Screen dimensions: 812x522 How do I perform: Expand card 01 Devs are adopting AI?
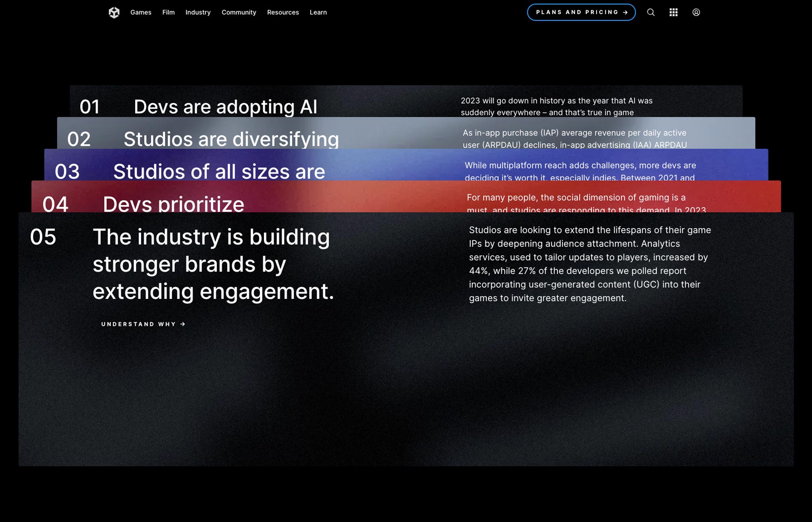click(x=225, y=106)
